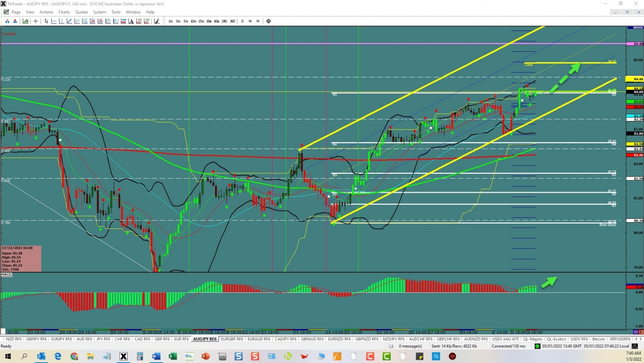This screenshot has height=363, width=644.
Task: Activate the crosshair cursor tool
Action: [35, 21]
